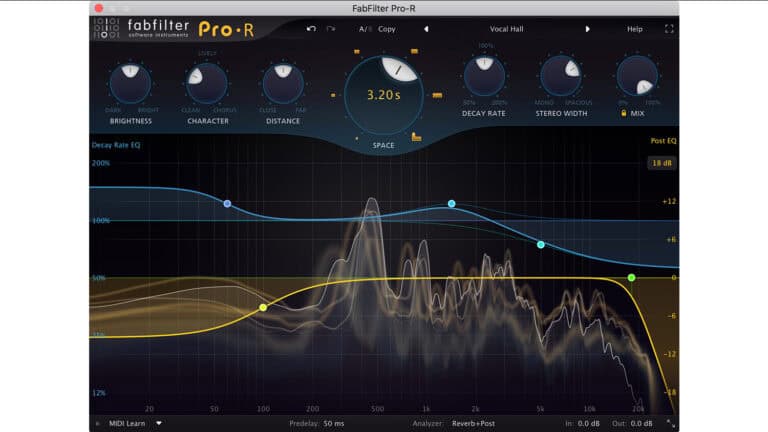Image resolution: width=768 pixels, height=432 pixels.
Task: Click the resize corner arrows icon
Action: pyautogui.click(x=670, y=423)
